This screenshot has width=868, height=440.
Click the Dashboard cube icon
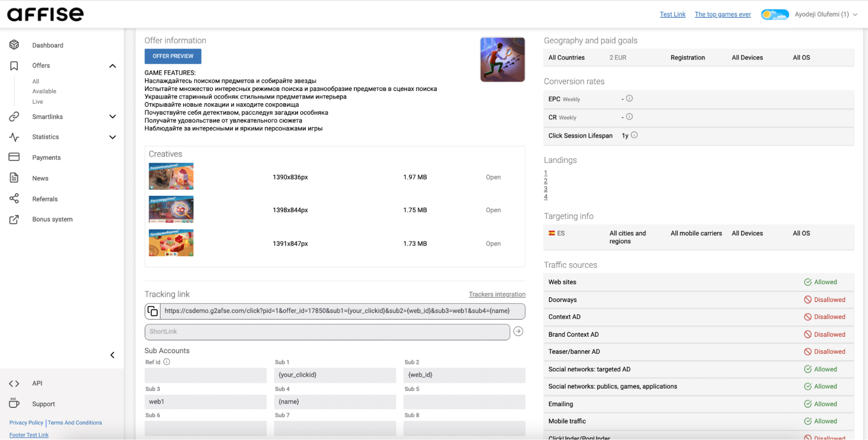pos(14,45)
